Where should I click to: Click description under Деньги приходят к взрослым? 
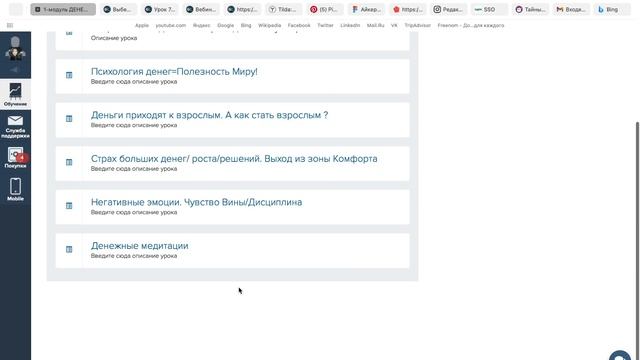[134, 125]
